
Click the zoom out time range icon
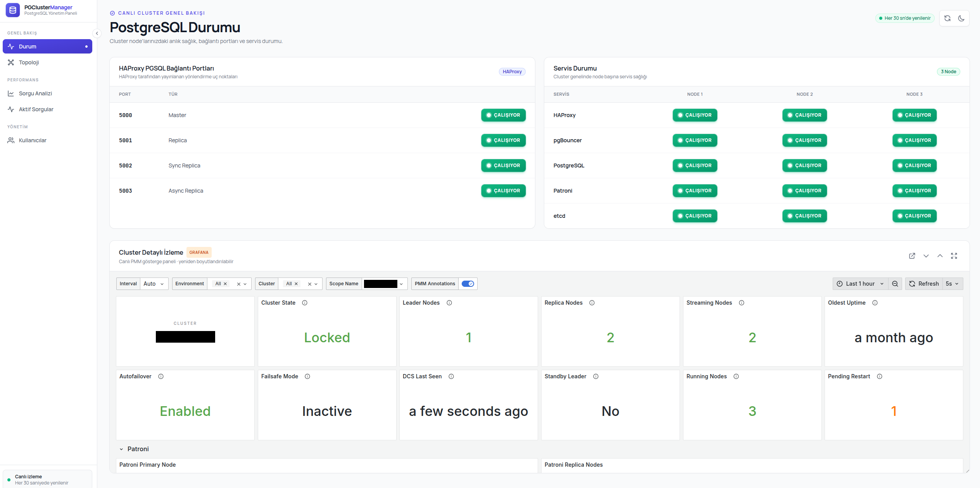coord(895,284)
